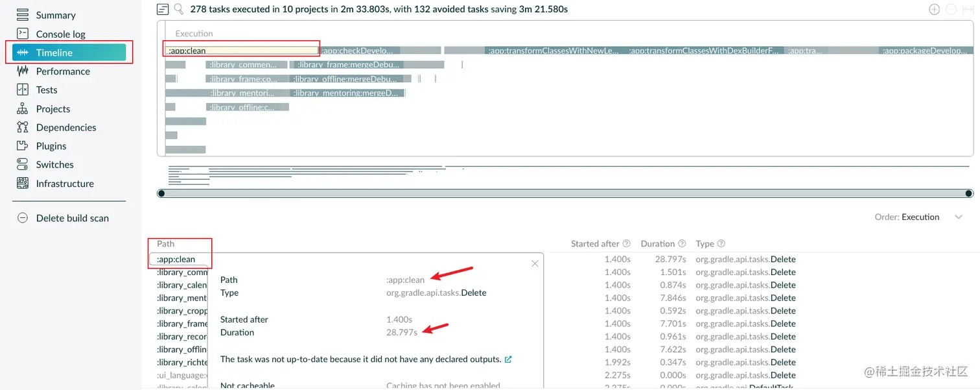Open Started after help icon

(x=627, y=244)
